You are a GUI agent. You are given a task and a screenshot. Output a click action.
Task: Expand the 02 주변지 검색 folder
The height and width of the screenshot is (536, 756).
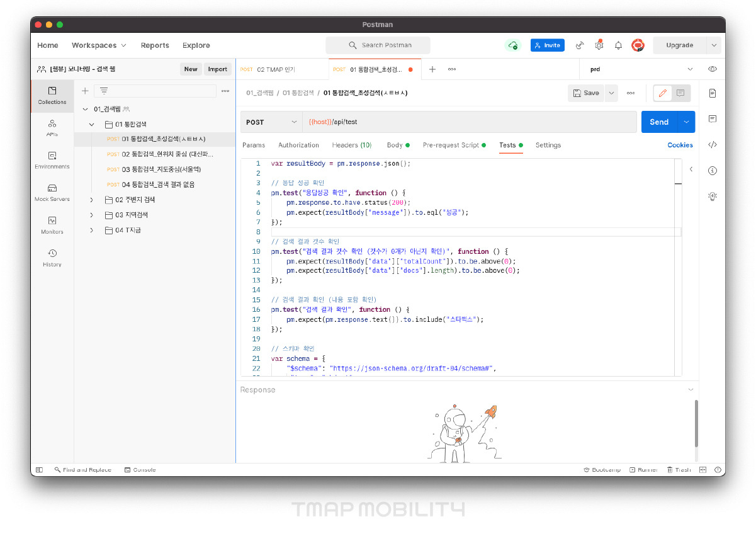pyautogui.click(x=92, y=200)
